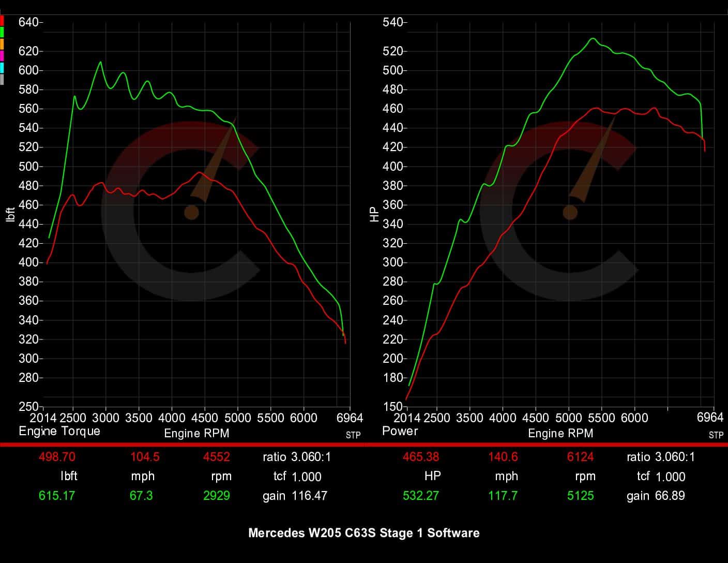Click the gray run color swatch
The width and height of the screenshot is (728, 563).
2,79
